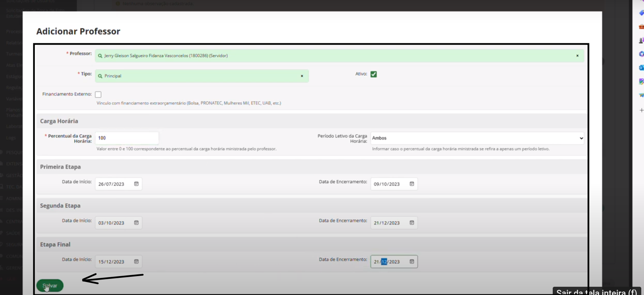Click the Adicionar Professor dialog title
Screen dimensions: 644x295
point(78,31)
